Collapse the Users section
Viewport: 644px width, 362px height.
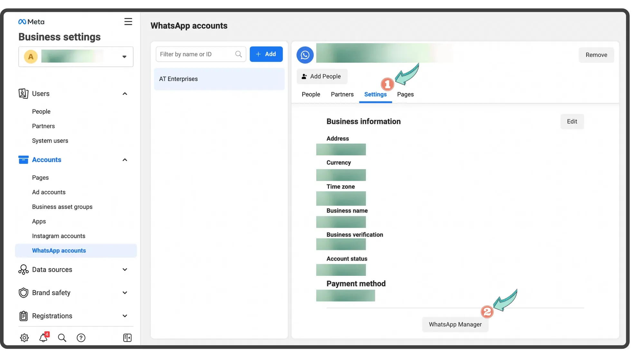click(x=125, y=94)
